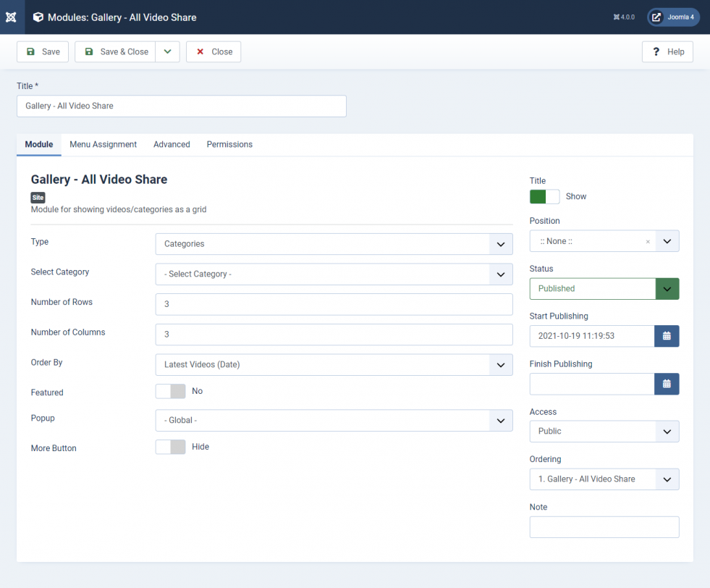Click the Help question mark button

point(667,51)
